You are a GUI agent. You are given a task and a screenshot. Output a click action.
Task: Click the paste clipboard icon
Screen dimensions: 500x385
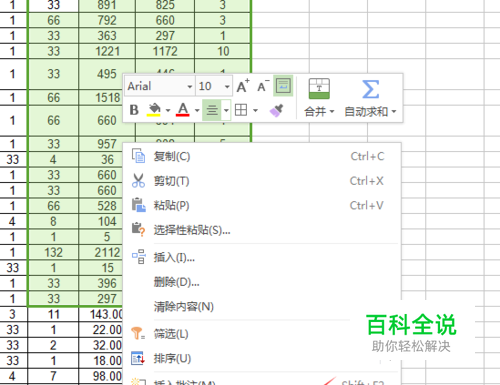click(138, 205)
